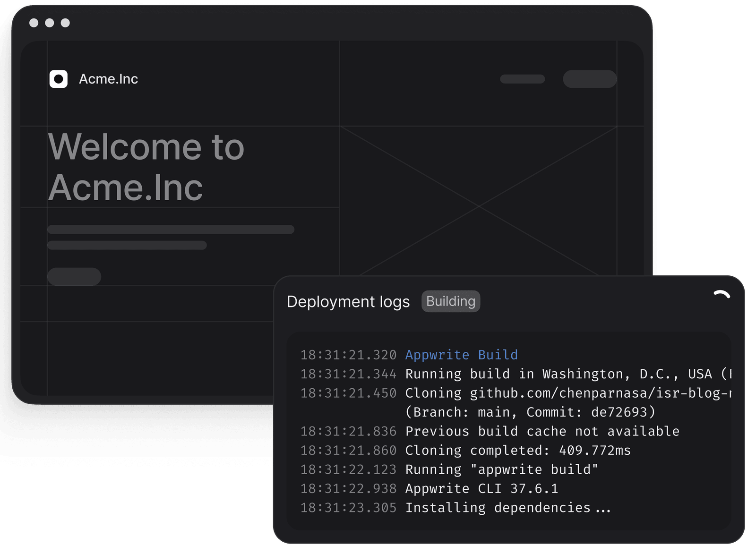Click the middle window control dot
This screenshot has width=756, height=554.
pyautogui.click(x=49, y=23)
